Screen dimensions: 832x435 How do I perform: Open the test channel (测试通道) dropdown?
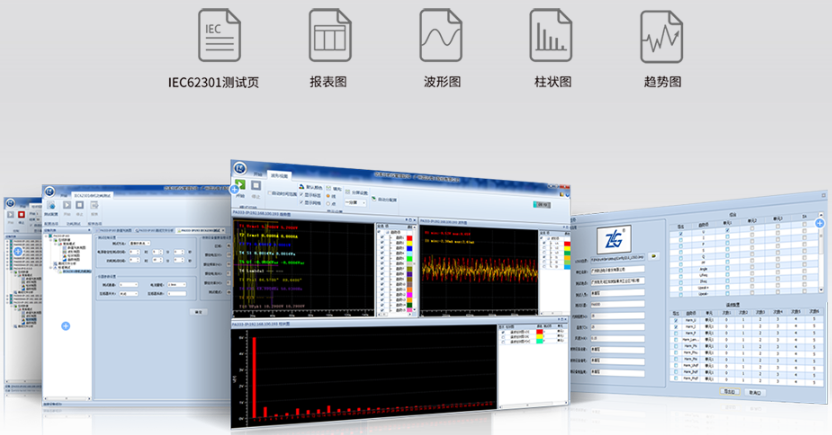pyautogui.click(x=128, y=285)
